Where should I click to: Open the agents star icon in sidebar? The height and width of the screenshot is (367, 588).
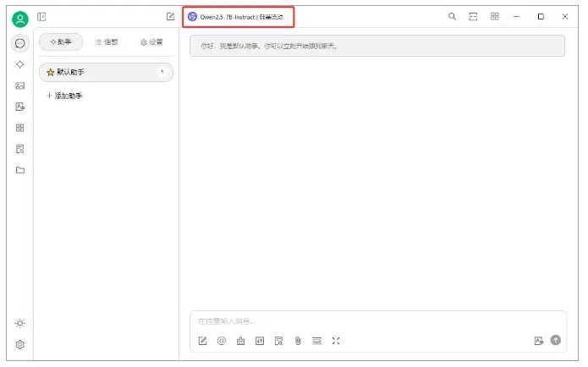click(20, 64)
